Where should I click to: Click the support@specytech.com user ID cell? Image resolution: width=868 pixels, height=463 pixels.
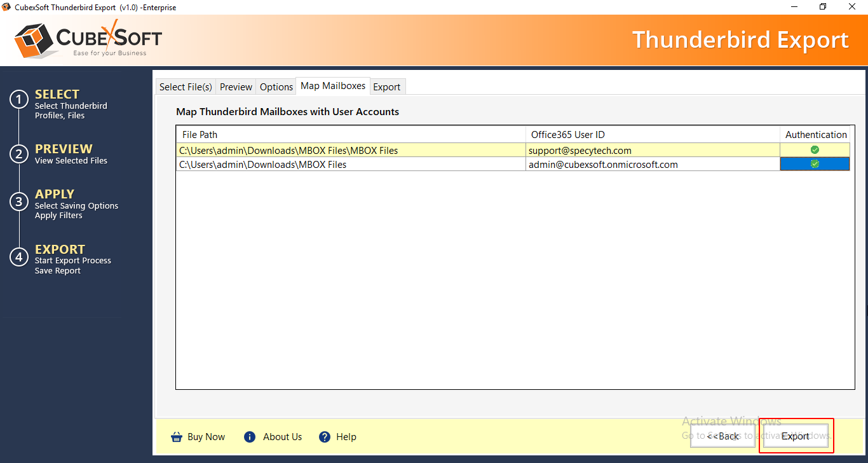click(653, 151)
